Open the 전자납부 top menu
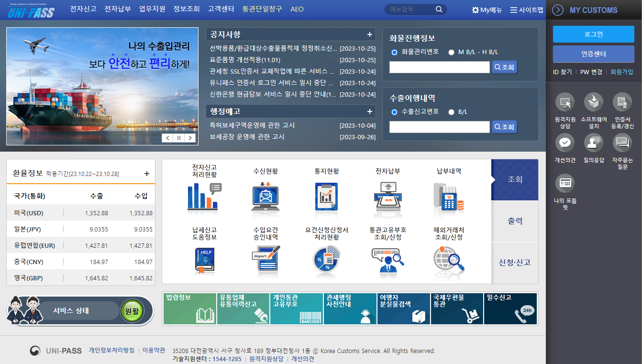The width and height of the screenshot is (642, 364). coord(118,9)
